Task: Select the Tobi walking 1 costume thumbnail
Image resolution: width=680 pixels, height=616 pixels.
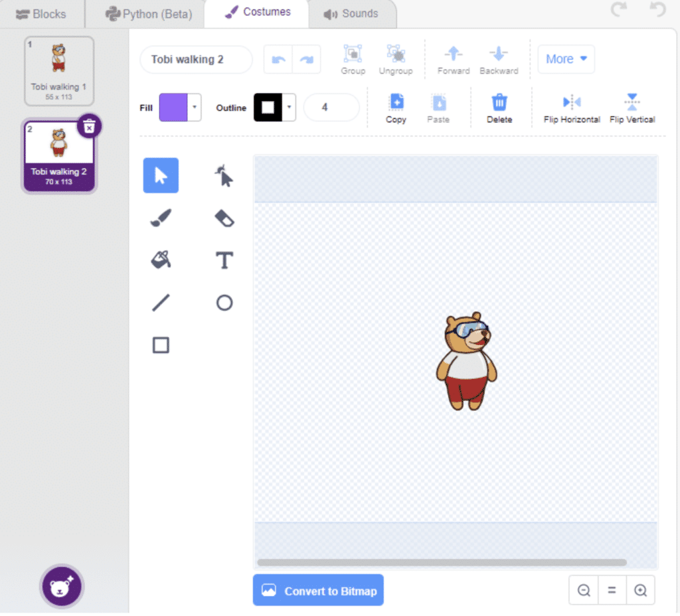Action: pos(59,71)
